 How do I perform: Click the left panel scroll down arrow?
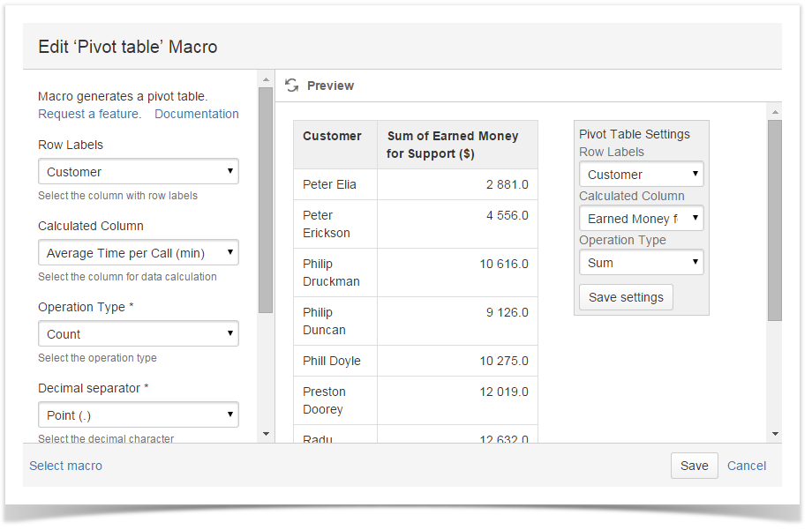tap(266, 434)
